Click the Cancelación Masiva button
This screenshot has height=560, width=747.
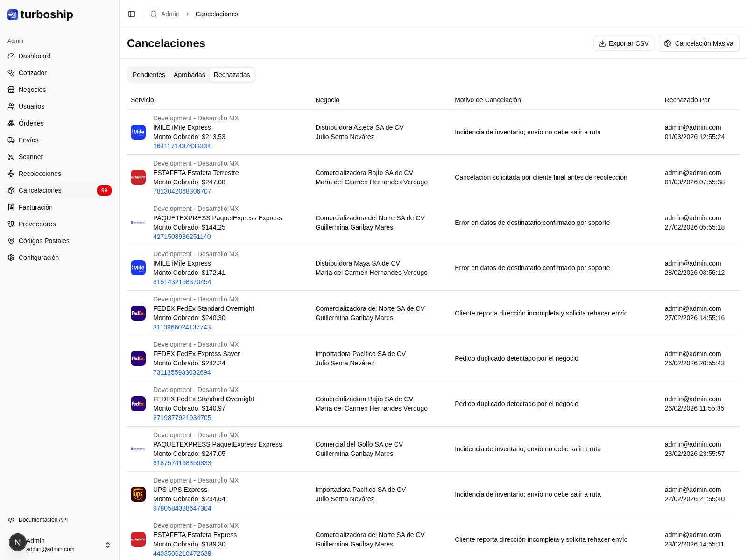point(698,43)
